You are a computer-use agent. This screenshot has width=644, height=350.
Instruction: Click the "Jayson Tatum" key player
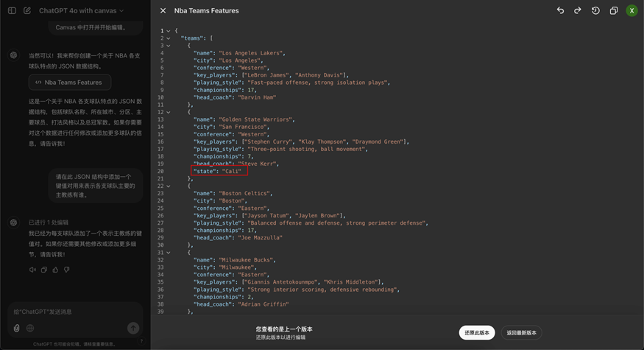[x=266, y=215]
